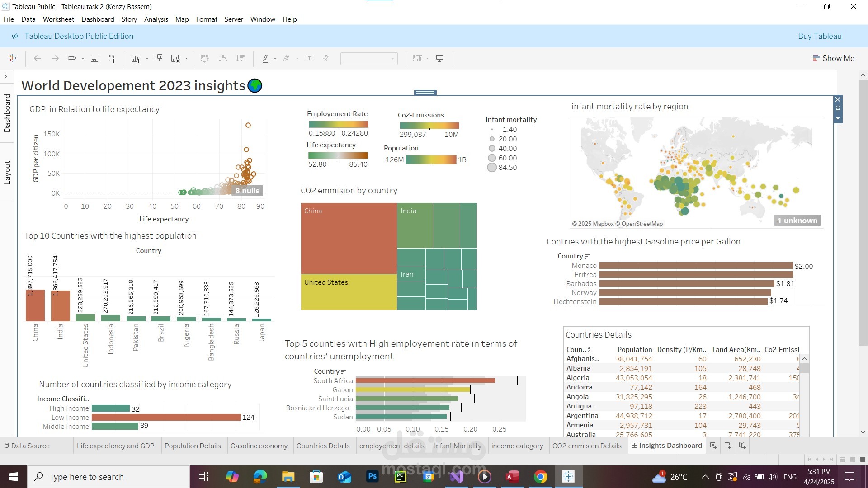
Task: Click the Group members paperclip icon
Action: 286,58
